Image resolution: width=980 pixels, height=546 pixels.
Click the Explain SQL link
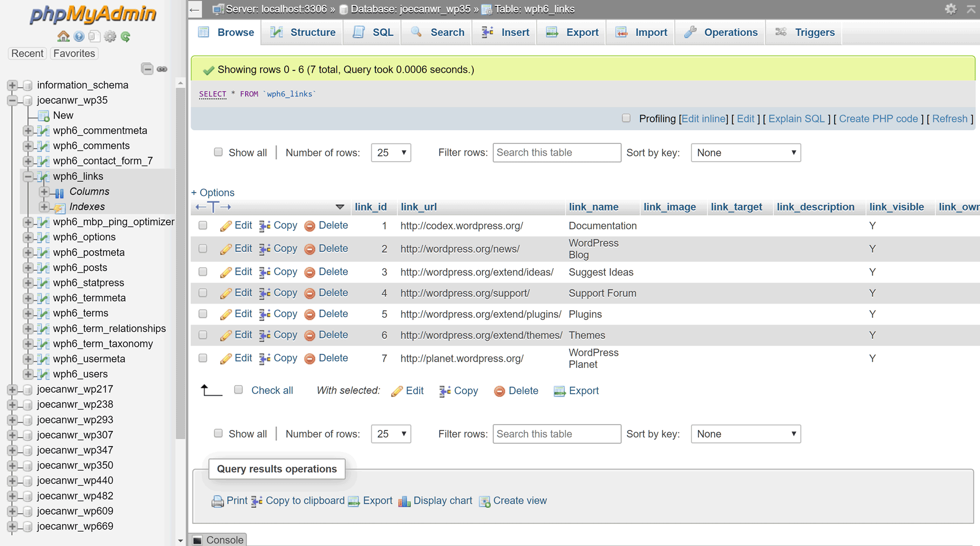pos(797,119)
